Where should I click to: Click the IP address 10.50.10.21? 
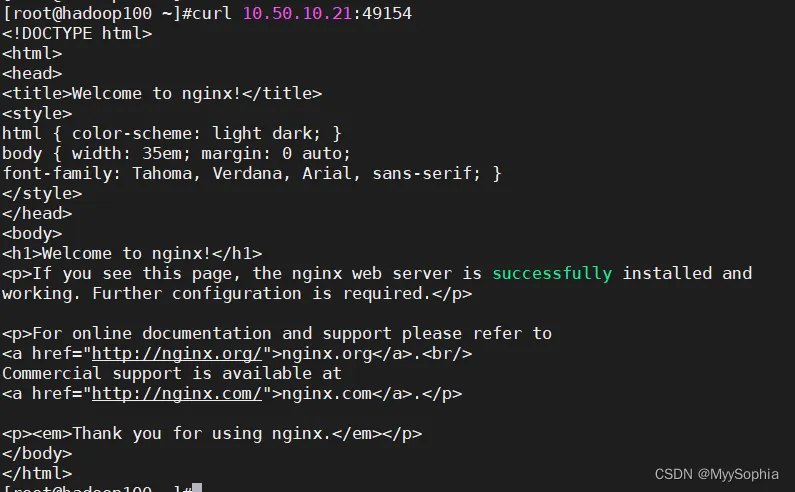pyautogui.click(x=297, y=13)
